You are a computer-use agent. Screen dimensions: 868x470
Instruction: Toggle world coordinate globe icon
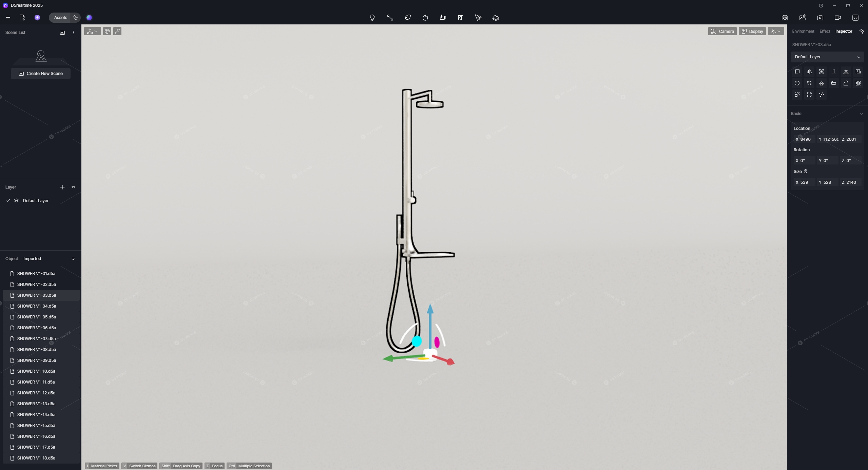pyautogui.click(x=107, y=31)
